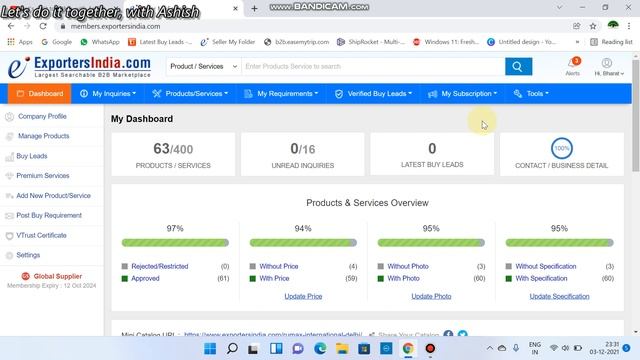Open Company Profile in sidebar

pos(42,116)
